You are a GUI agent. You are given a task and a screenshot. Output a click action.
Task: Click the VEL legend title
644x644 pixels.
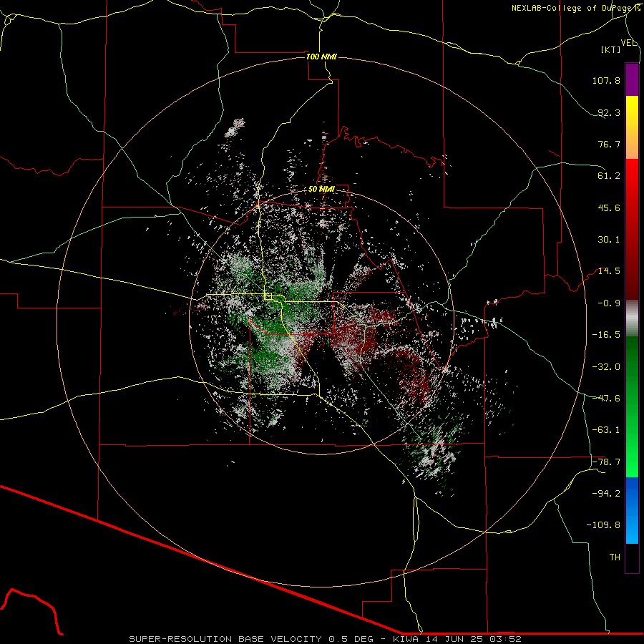click(x=628, y=43)
